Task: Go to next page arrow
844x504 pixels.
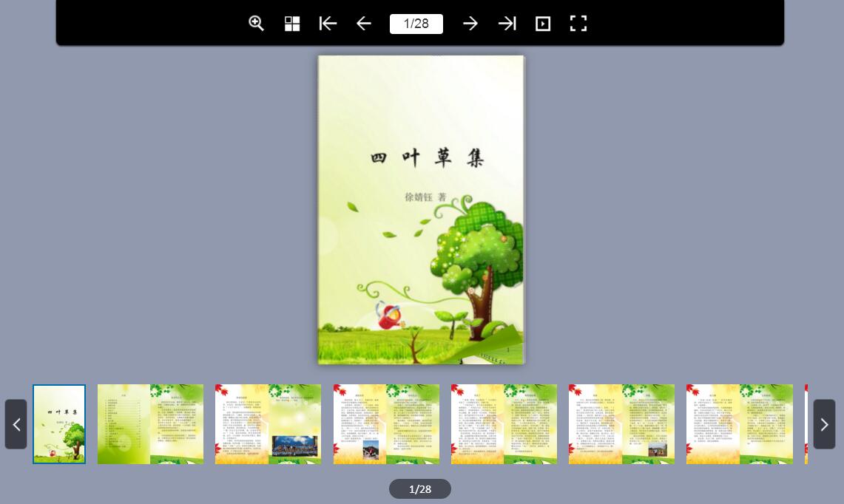Action: coord(470,23)
